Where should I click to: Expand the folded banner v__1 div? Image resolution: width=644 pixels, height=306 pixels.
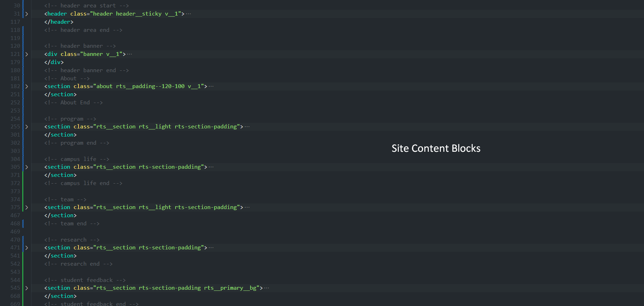coord(26,54)
